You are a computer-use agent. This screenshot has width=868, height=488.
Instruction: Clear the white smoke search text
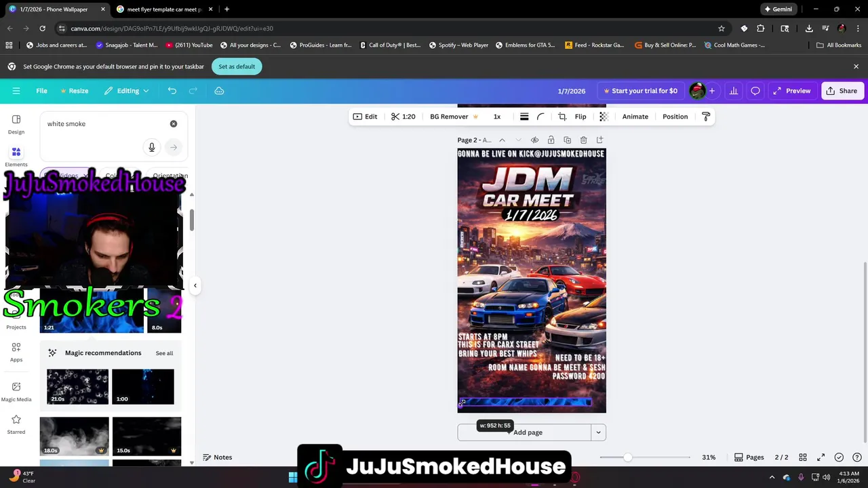[174, 124]
